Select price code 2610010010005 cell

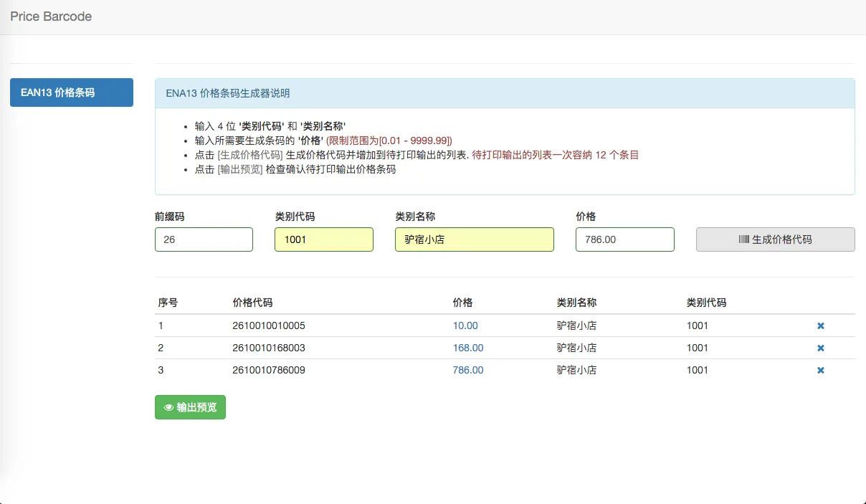269,325
